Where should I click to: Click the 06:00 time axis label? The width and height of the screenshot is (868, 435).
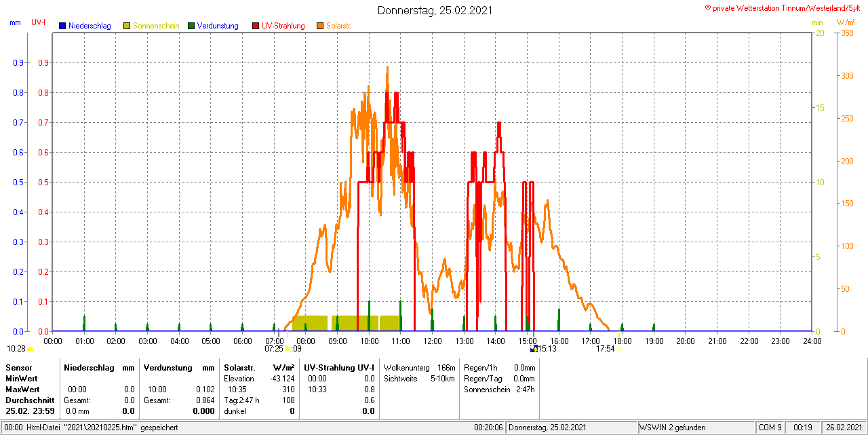click(x=242, y=341)
